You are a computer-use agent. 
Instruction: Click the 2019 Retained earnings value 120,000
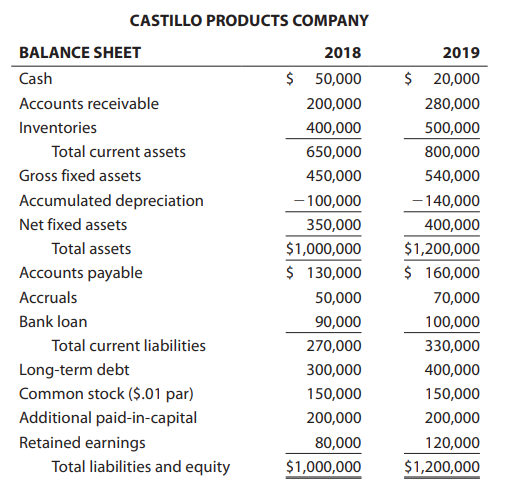pyautogui.click(x=452, y=443)
